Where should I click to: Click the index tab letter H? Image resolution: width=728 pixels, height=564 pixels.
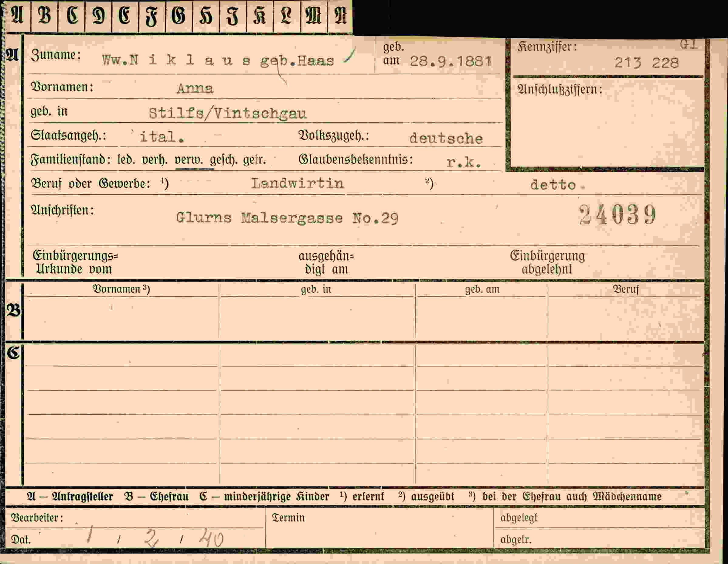206,16
